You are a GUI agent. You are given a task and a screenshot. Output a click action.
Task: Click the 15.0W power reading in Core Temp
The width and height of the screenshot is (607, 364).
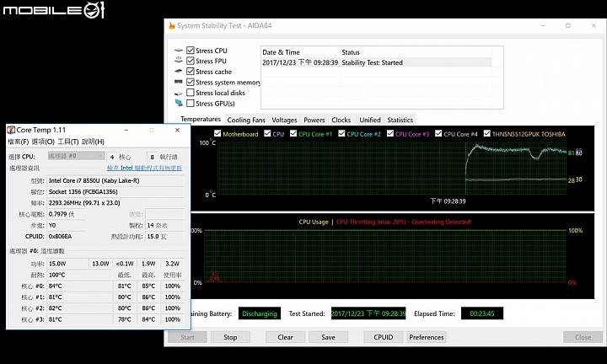pos(67,264)
